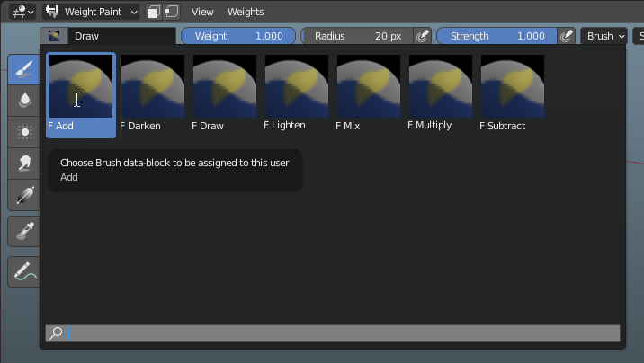Choose the F Add brush thumbnail
This screenshot has width=644, height=363.
[81, 95]
